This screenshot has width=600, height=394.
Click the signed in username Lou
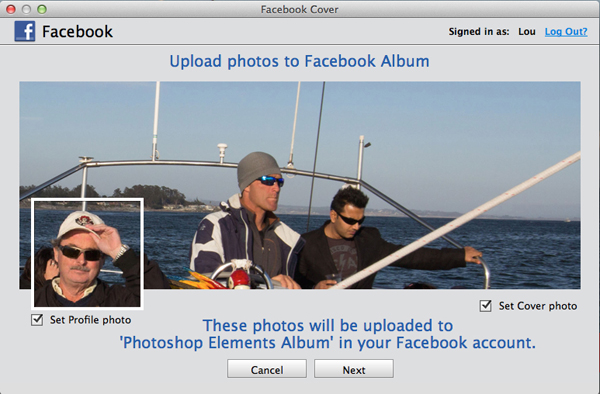coord(527,32)
